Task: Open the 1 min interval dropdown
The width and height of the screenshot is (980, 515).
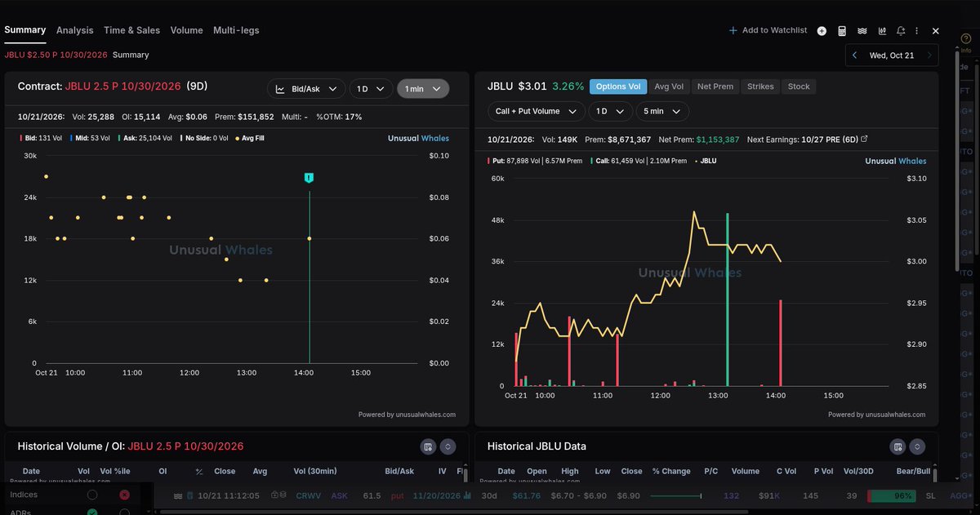Action: point(423,89)
